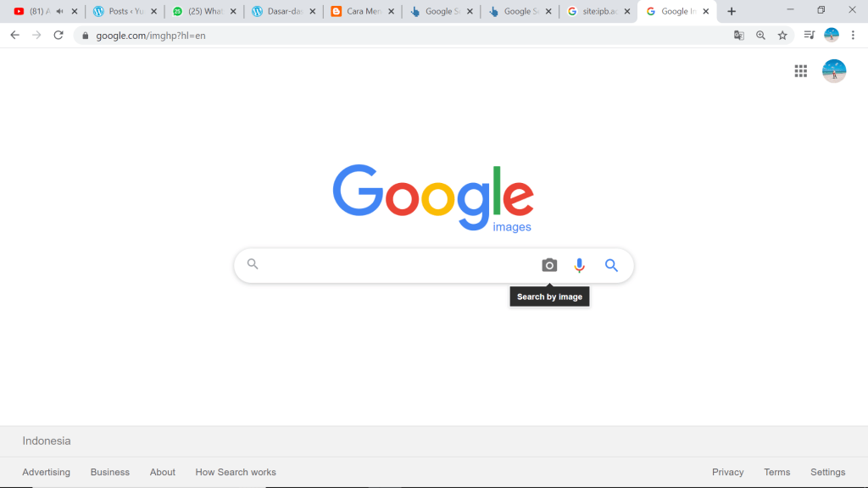Image resolution: width=868 pixels, height=488 pixels.
Task: Close the site:ipb.ac tab
Action: pos(627,11)
